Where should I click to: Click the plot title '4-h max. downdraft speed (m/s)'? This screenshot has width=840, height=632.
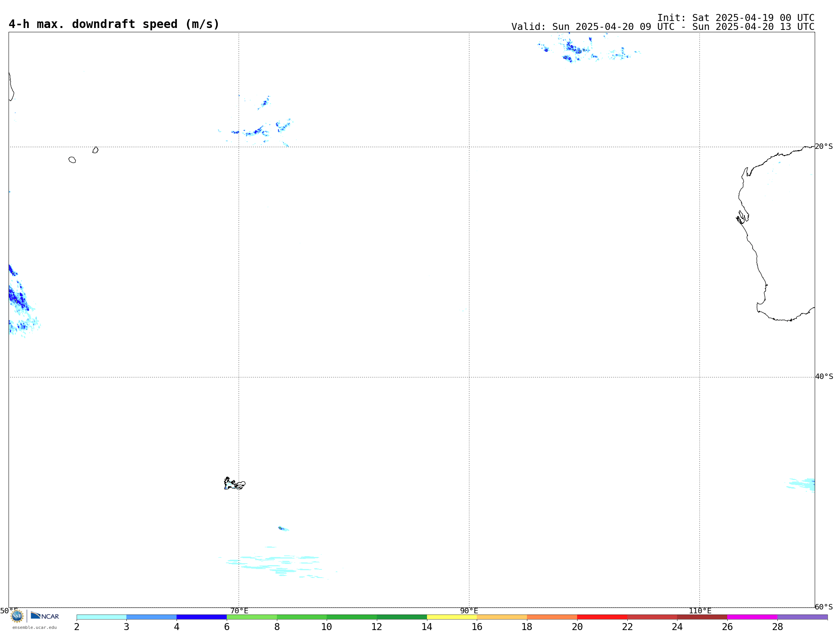point(114,24)
